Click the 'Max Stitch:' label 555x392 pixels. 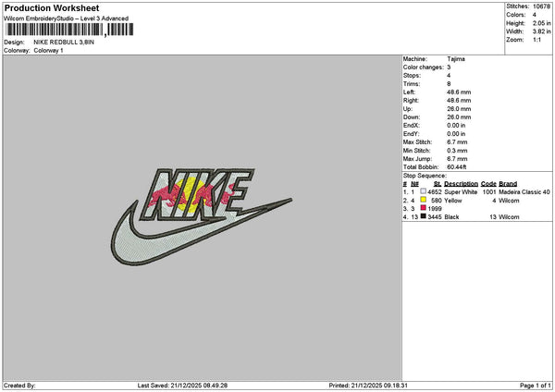click(418, 142)
